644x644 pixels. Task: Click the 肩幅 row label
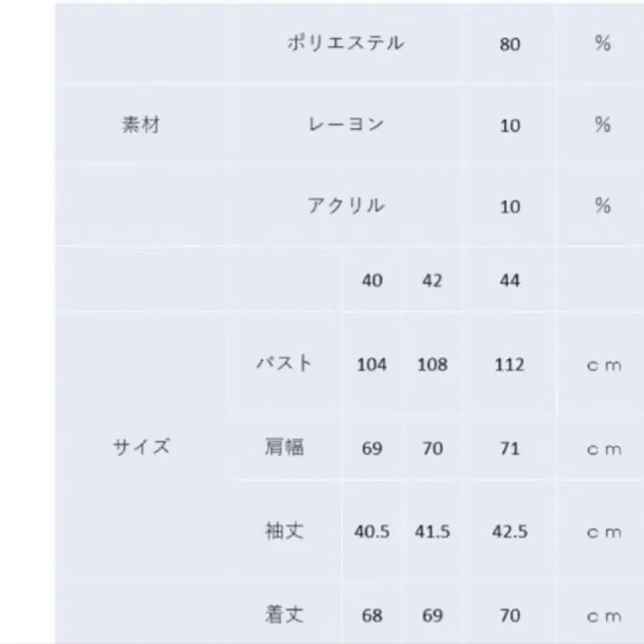(285, 447)
